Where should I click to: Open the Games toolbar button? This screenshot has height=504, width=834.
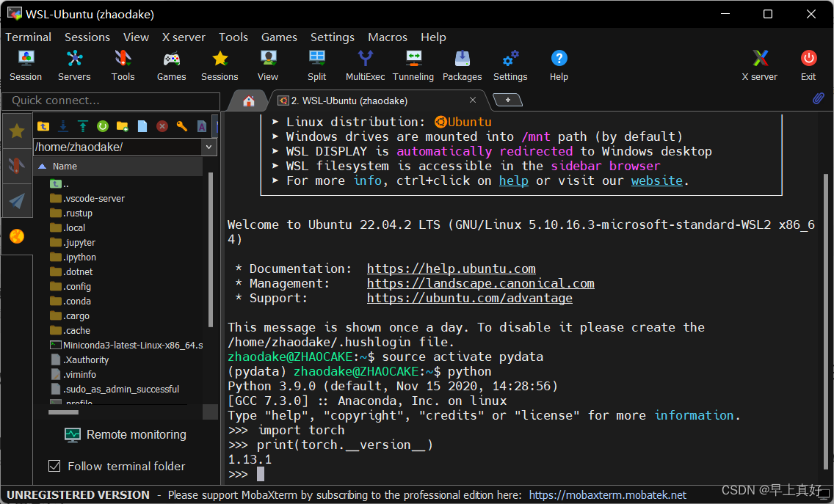tap(171, 65)
